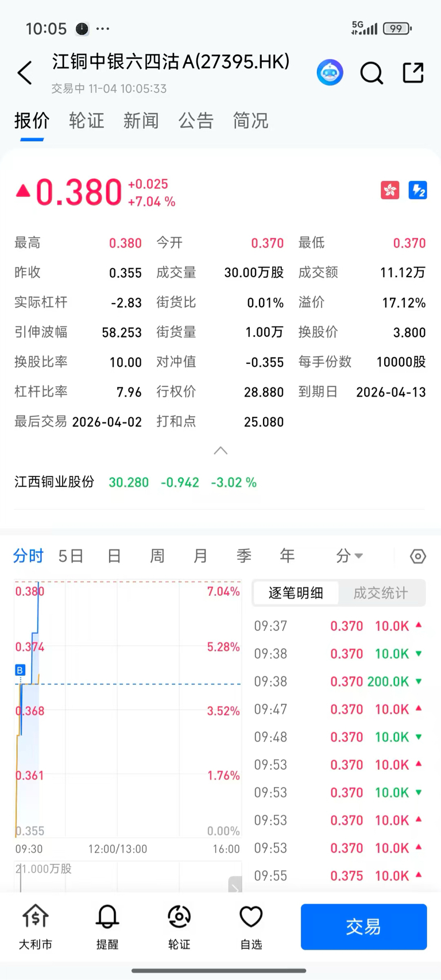Tap volume label 21.000万股
This screenshot has height=980, width=441.
tap(44, 869)
